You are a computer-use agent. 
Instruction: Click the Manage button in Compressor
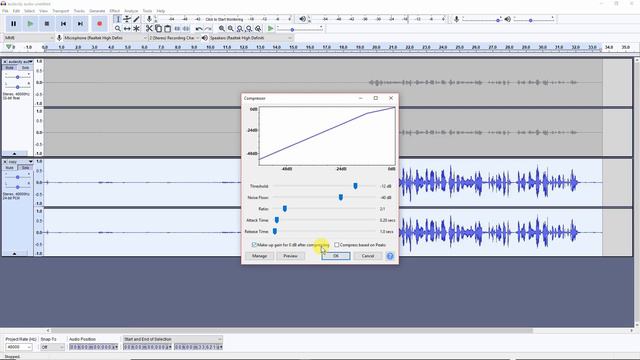point(259,256)
